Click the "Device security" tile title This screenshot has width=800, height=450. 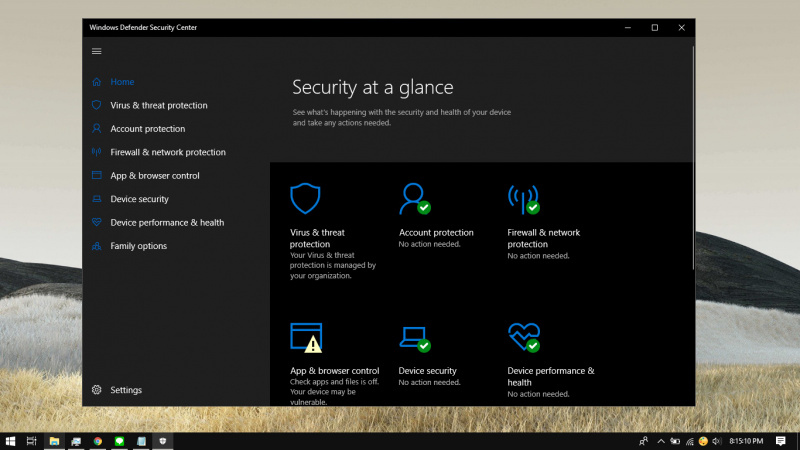pyautogui.click(x=428, y=371)
